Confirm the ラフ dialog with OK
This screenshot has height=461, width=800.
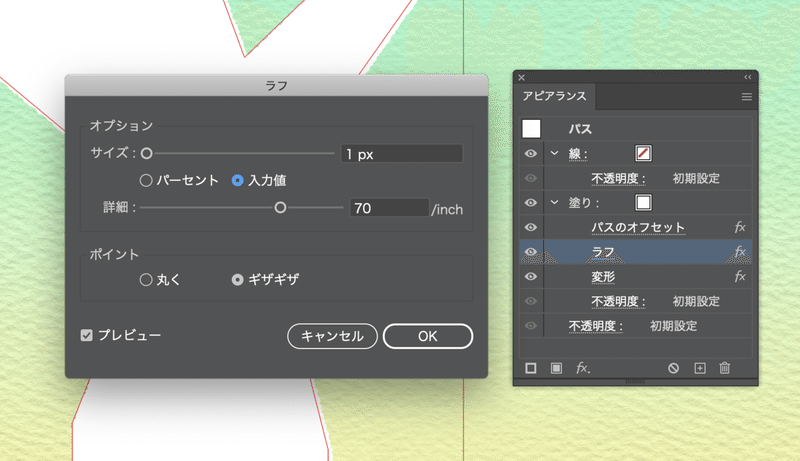428,336
